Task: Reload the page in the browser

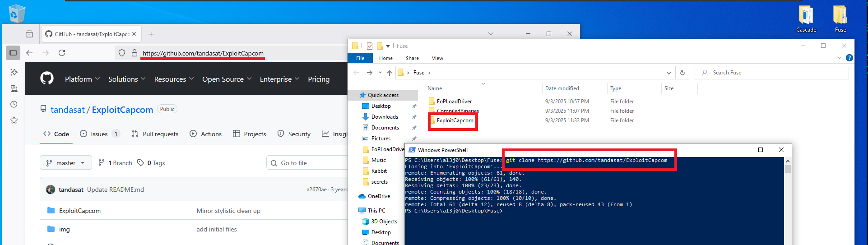Action: click(x=62, y=53)
